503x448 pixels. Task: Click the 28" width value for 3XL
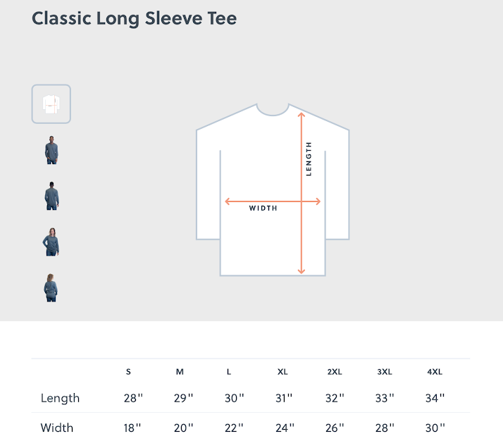point(385,428)
